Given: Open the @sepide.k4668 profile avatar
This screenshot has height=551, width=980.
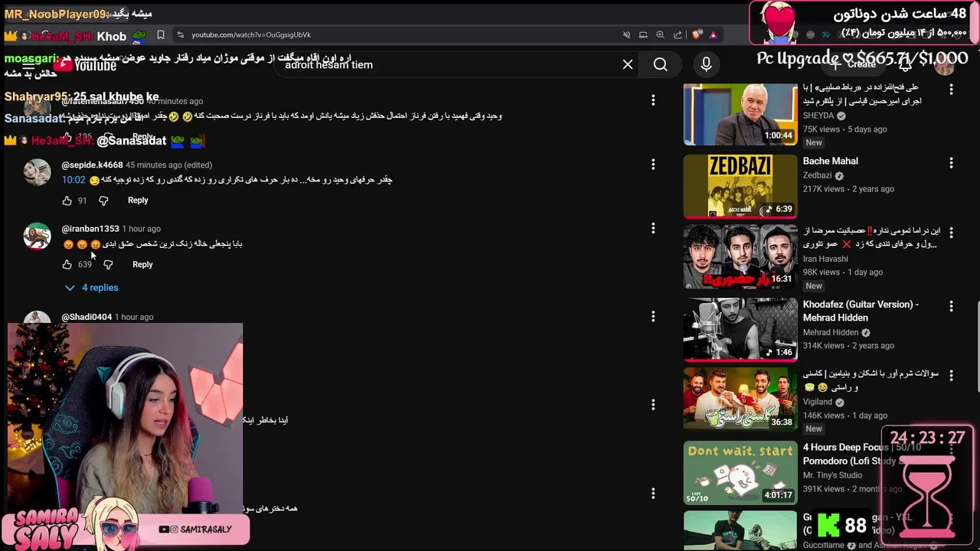Looking at the screenshot, I should point(37,172).
